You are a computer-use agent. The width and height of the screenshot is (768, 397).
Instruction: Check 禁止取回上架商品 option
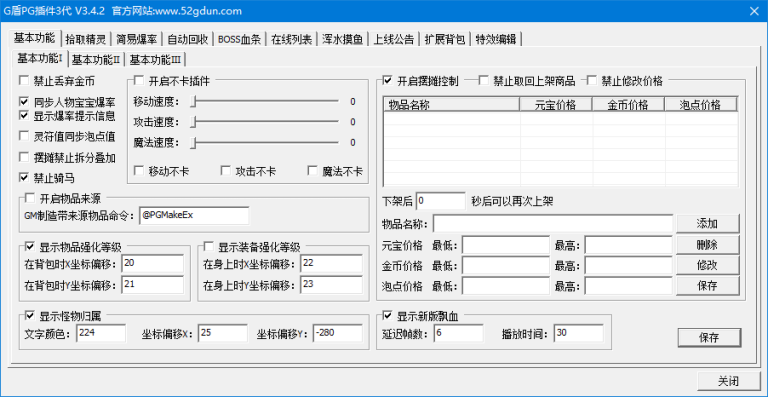coord(484,80)
